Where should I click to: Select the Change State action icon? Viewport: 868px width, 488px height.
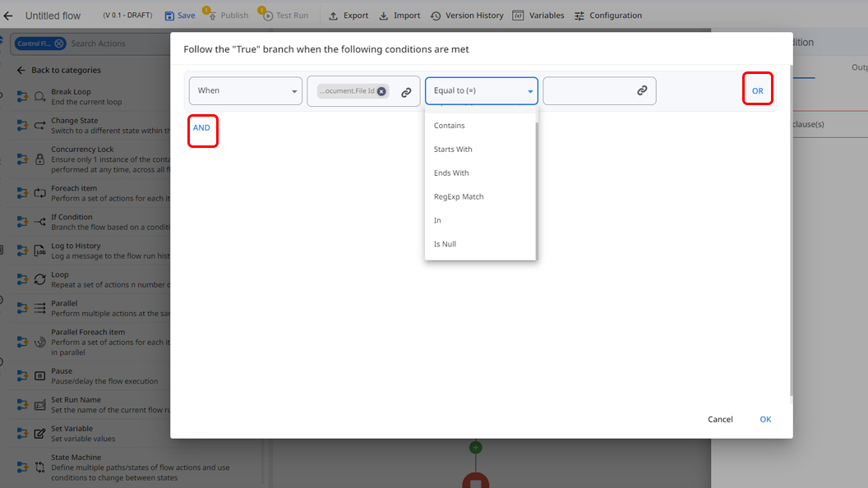(39, 126)
